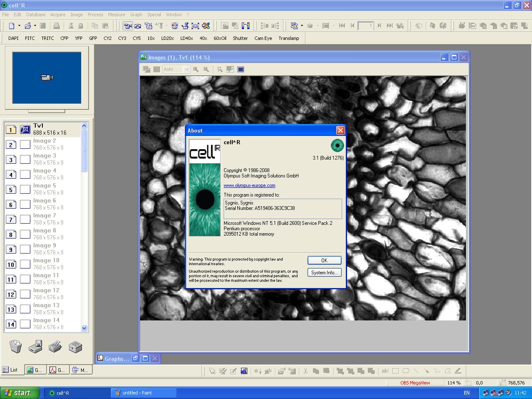Open the Acquire menu
Image resolution: width=532 pixels, height=399 pixels.
[x=58, y=14]
